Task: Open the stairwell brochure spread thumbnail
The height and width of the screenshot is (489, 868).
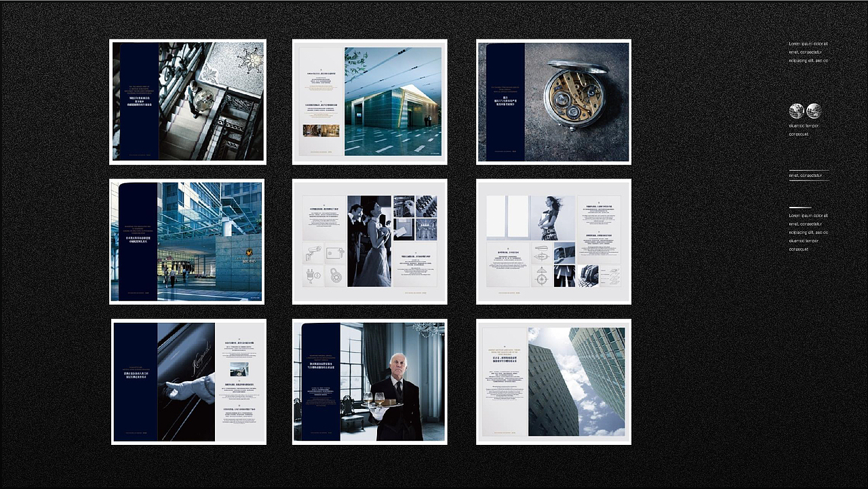Action: (188, 102)
